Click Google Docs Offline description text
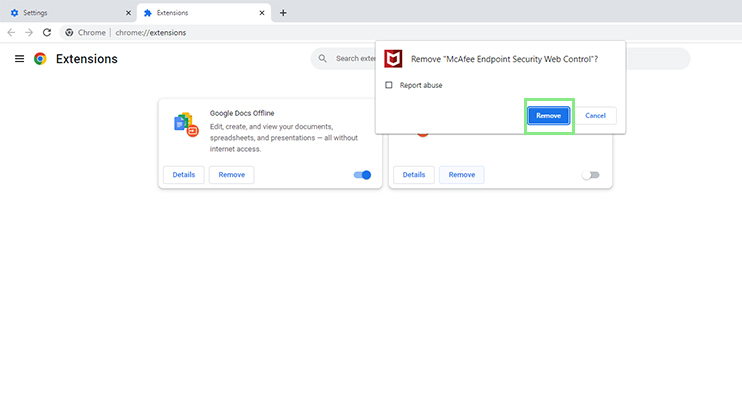 [x=283, y=138]
